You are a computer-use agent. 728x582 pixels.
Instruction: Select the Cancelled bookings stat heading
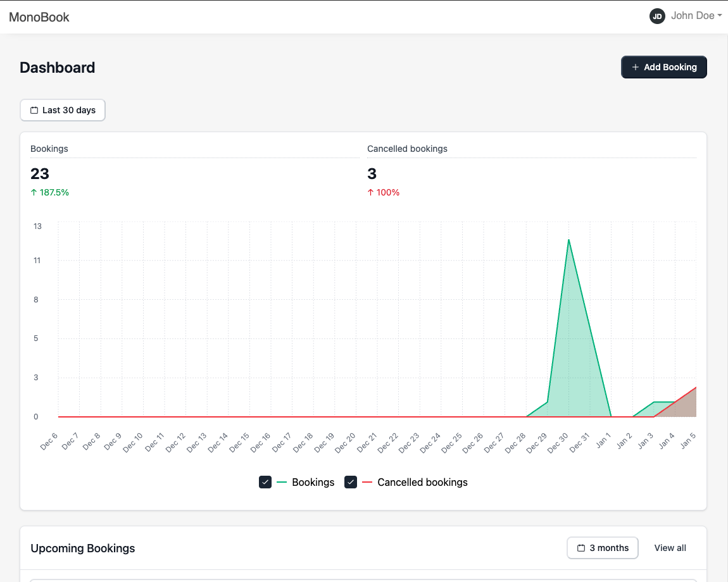[407, 149]
